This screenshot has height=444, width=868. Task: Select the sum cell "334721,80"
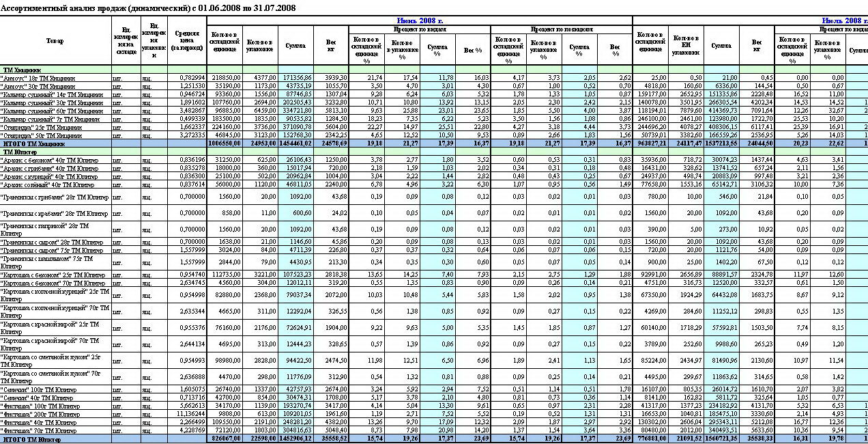(297, 111)
